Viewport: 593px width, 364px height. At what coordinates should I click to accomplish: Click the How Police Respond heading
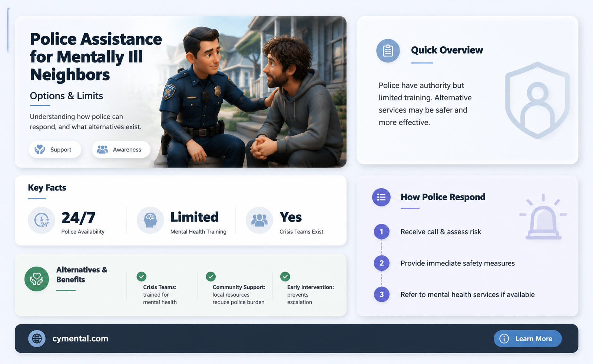[443, 197]
